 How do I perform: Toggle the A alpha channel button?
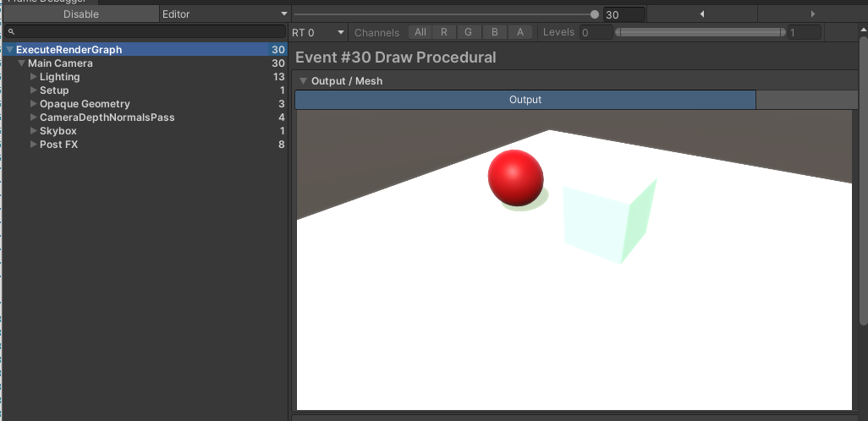(519, 32)
